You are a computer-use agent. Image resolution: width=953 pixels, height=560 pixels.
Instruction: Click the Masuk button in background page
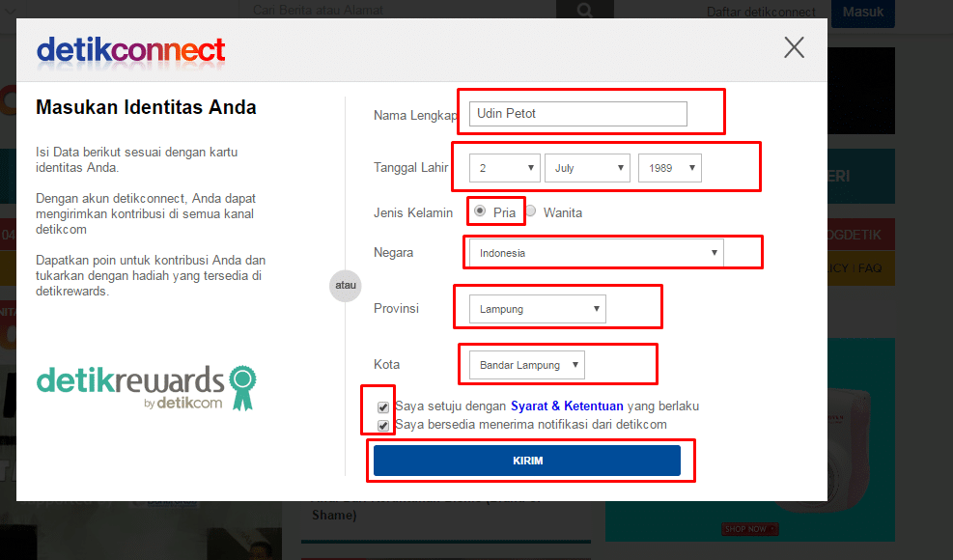coord(862,13)
